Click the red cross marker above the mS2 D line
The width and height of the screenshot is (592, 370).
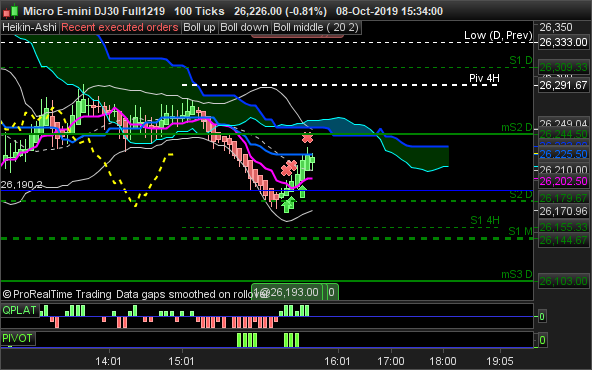307,138
